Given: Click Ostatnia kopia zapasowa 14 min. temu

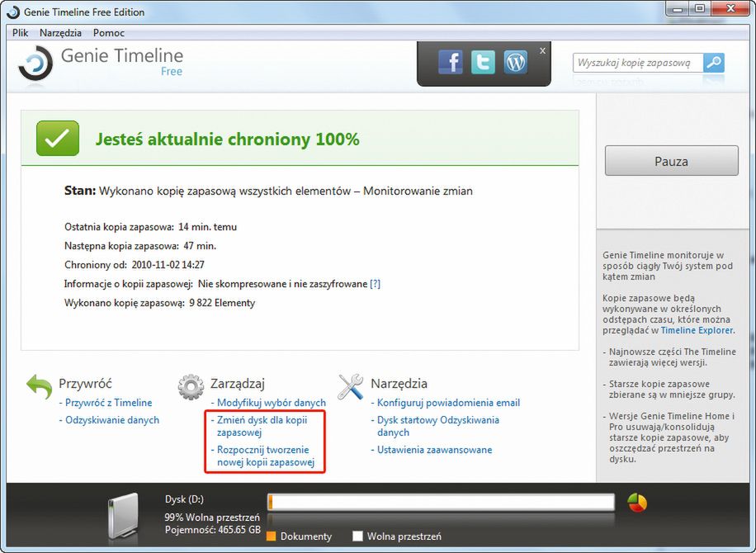Looking at the screenshot, I should coord(150,227).
